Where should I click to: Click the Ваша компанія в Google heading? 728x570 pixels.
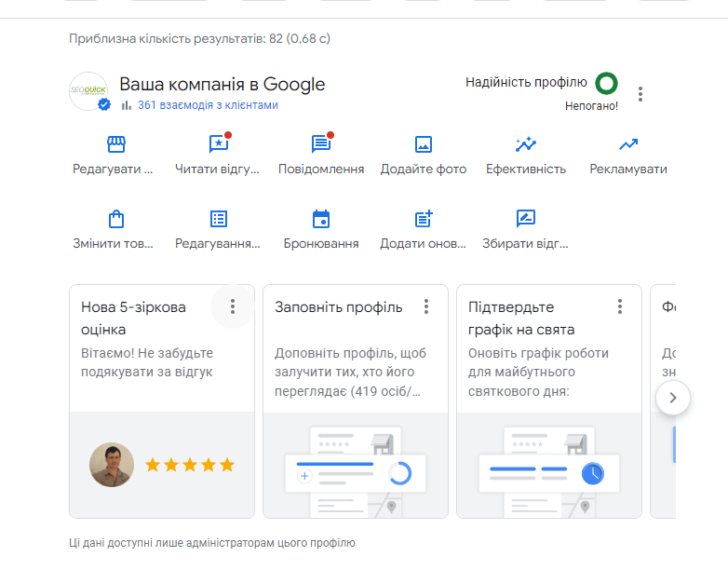point(222,85)
